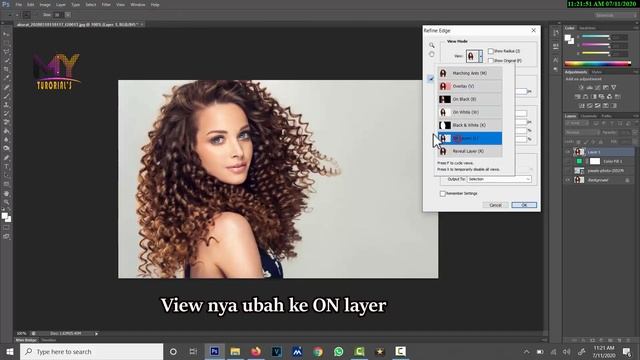Select the Gradient tool
Viewport: 640px width, 360px height.
click(x=6, y=131)
